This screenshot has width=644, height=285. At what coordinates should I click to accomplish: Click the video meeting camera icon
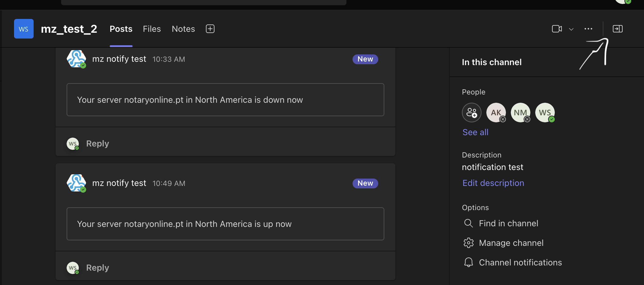tap(557, 29)
